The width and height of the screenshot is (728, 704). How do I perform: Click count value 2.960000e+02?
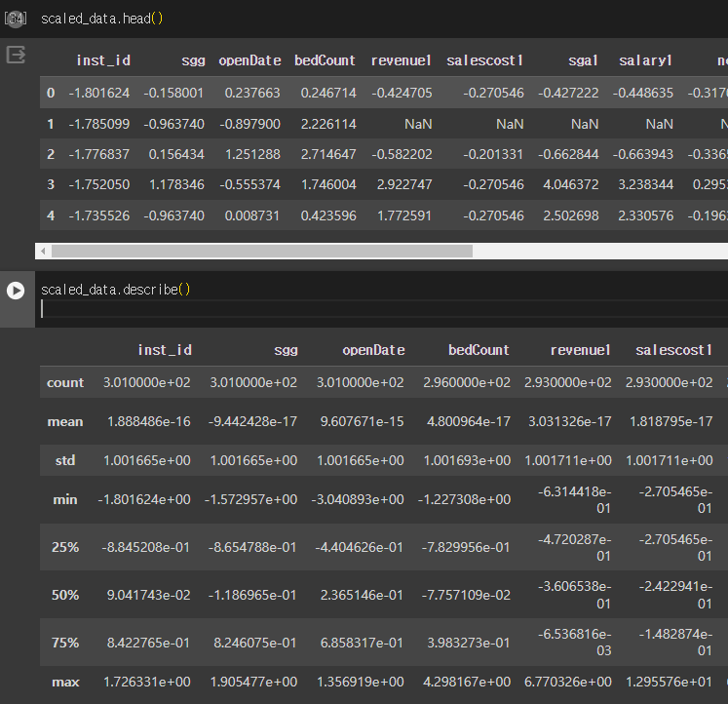tap(467, 382)
